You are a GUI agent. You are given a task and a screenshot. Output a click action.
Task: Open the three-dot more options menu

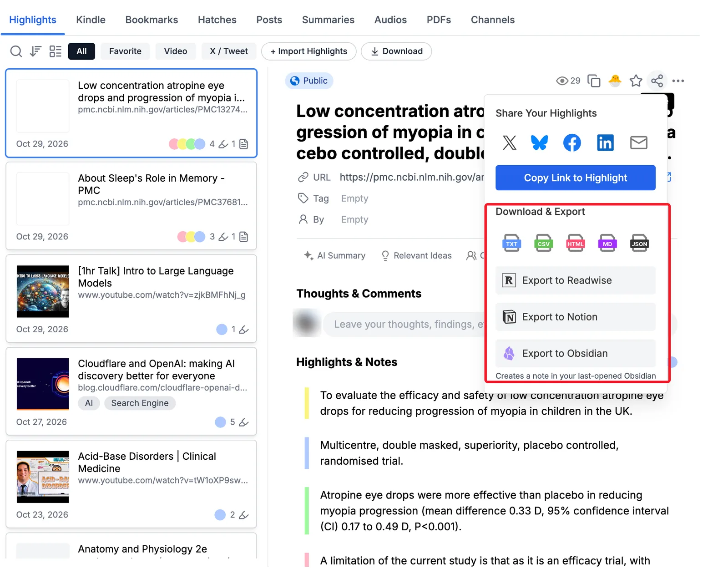coord(678,81)
